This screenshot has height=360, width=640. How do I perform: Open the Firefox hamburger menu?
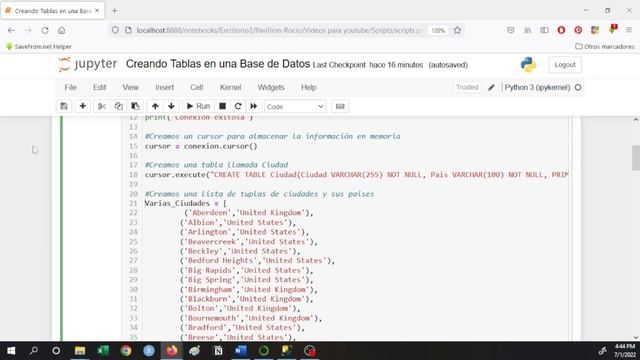coord(629,30)
